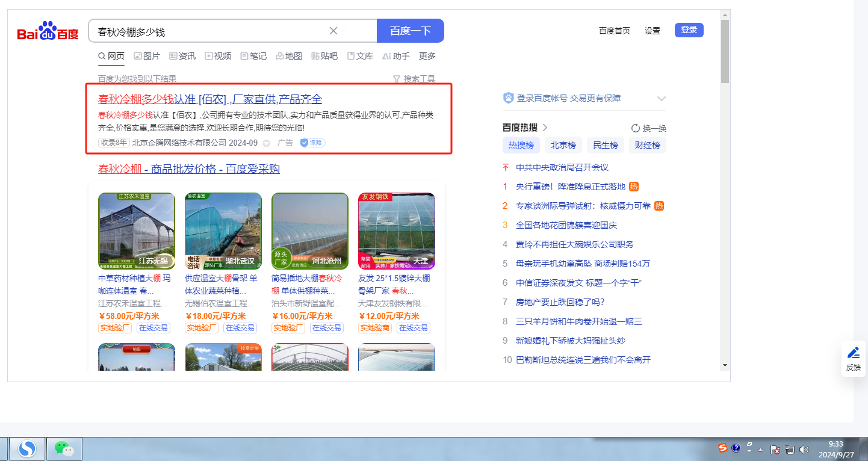Open the 百度首页 link
This screenshot has height=461, width=868.
tap(615, 31)
